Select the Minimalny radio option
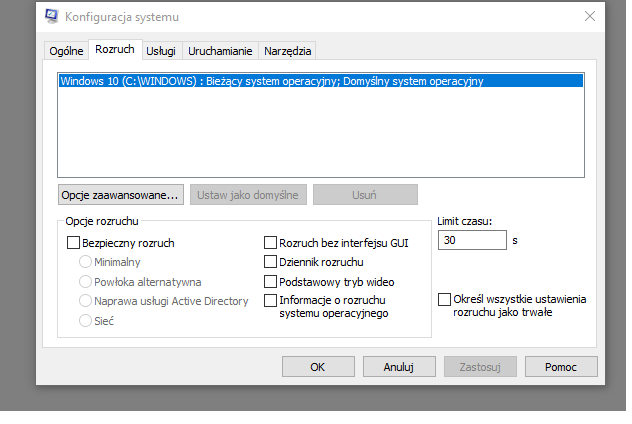This screenshot has width=632, height=424. (85, 262)
